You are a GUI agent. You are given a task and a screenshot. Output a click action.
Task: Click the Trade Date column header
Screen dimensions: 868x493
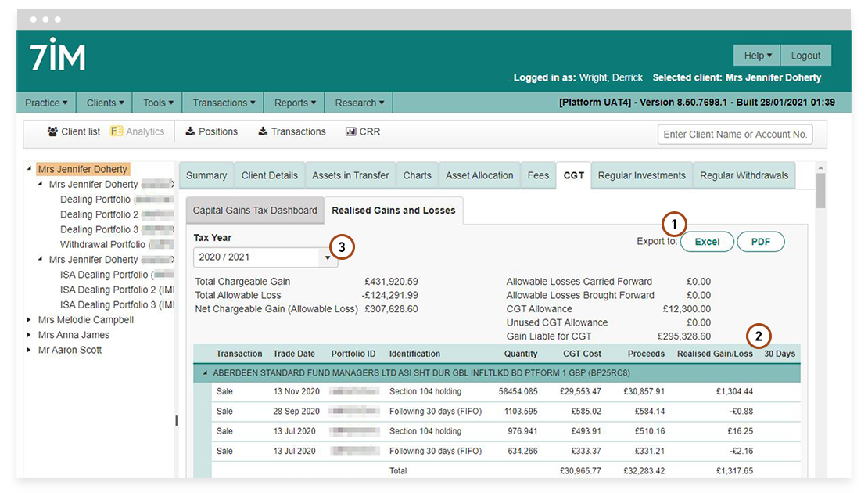pyautogui.click(x=294, y=354)
